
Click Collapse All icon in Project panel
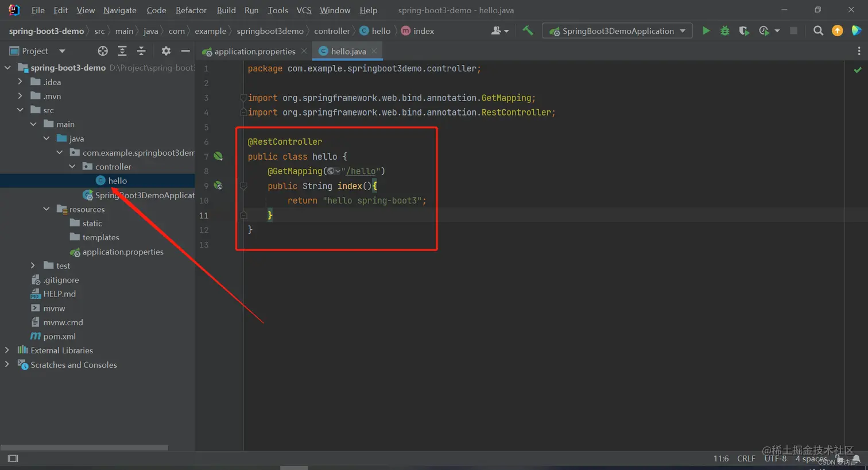point(141,51)
